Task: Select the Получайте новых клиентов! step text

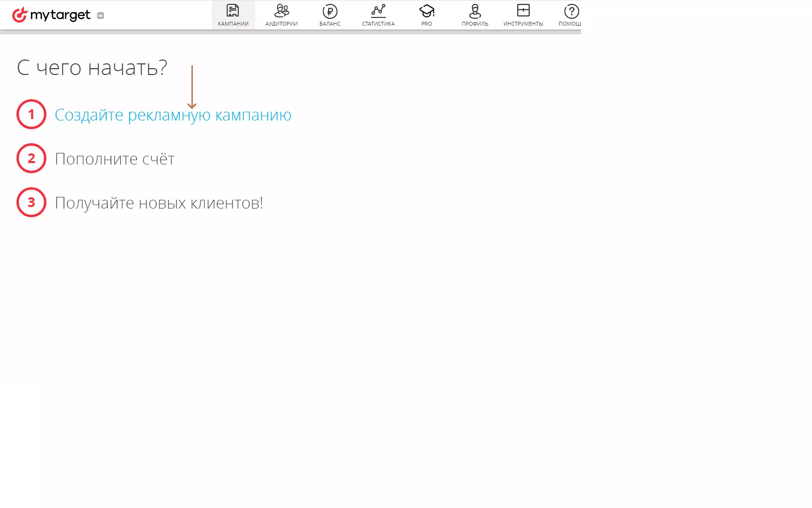Action: coord(159,203)
